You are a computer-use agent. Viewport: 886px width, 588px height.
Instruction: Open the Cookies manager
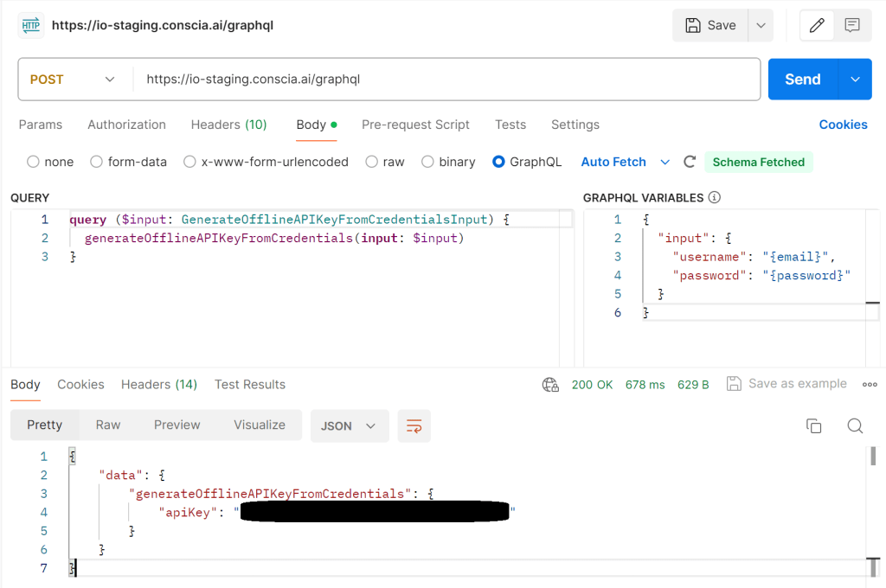tap(843, 125)
